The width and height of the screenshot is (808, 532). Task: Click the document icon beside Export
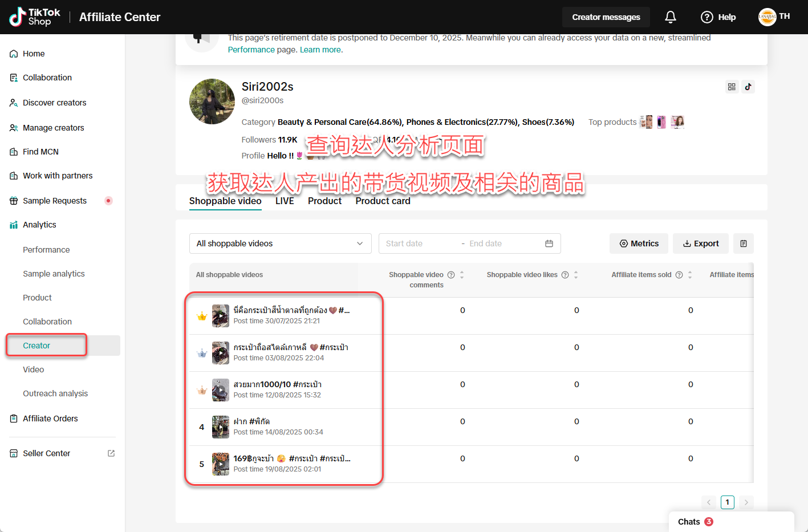(x=744, y=243)
